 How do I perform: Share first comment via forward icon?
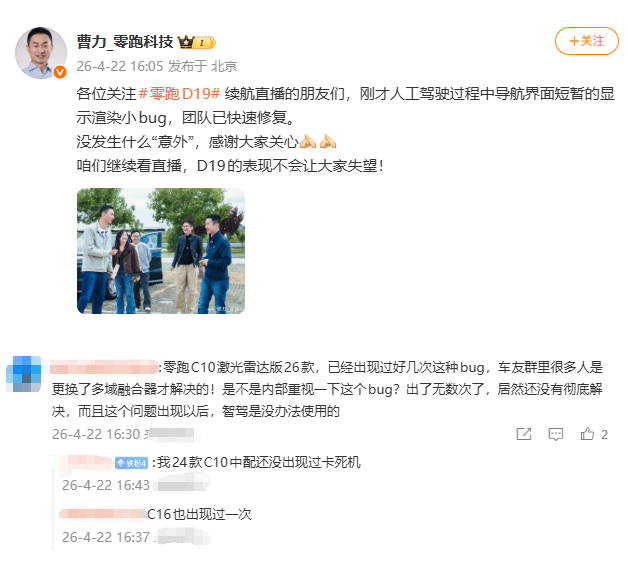524,434
